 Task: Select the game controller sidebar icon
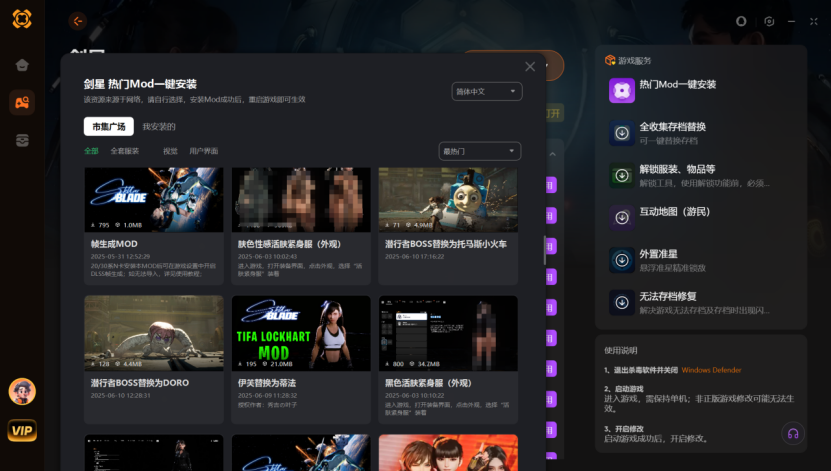22,102
